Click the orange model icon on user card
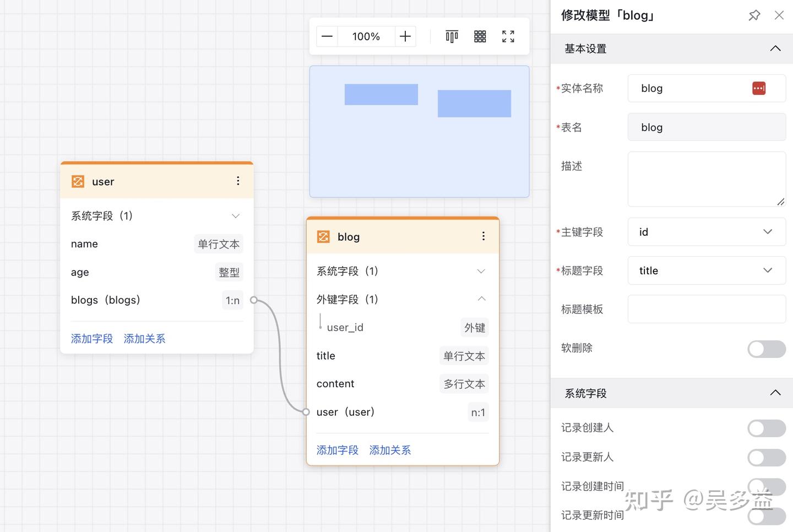 (78, 181)
